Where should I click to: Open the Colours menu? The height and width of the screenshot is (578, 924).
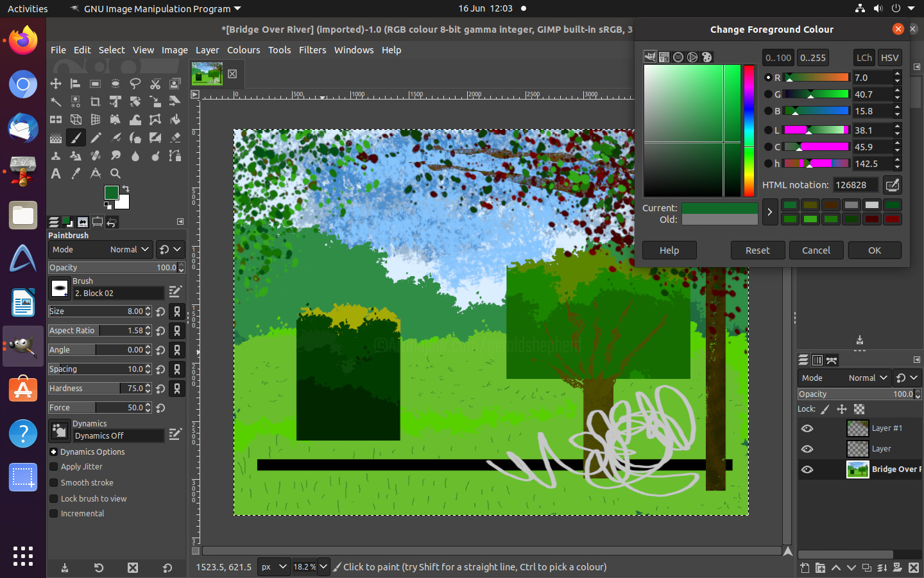click(243, 50)
